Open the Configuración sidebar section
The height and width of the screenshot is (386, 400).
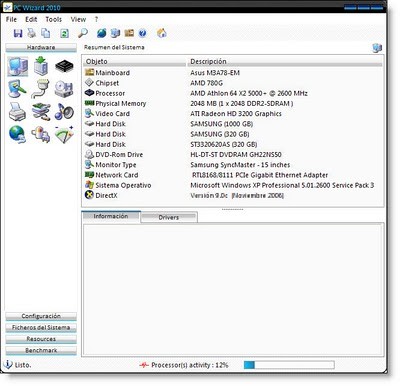(x=41, y=316)
